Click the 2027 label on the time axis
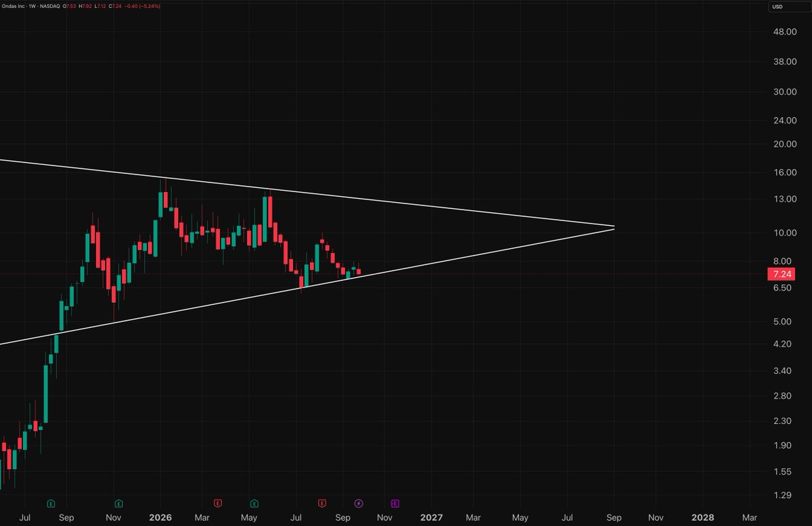Image resolution: width=812 pixels, height=526 pixels. [x=431, y=518]
